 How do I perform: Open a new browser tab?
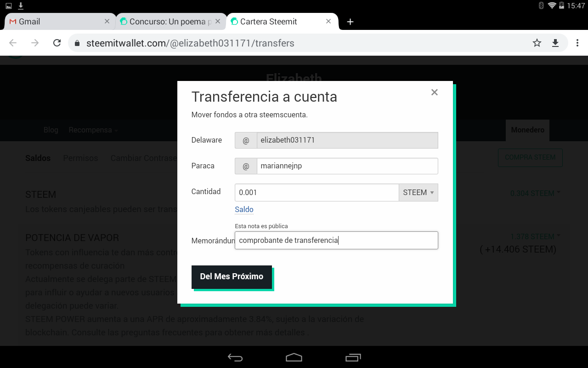[350, 22]
